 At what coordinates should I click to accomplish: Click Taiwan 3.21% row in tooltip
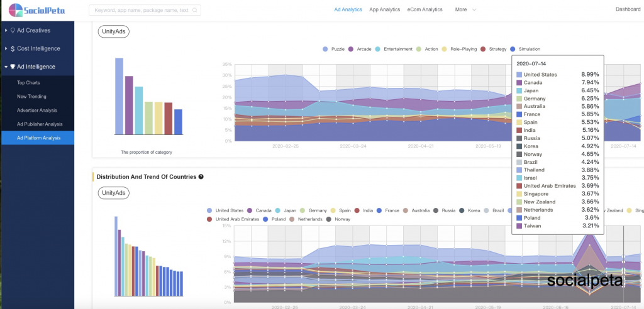558,225
